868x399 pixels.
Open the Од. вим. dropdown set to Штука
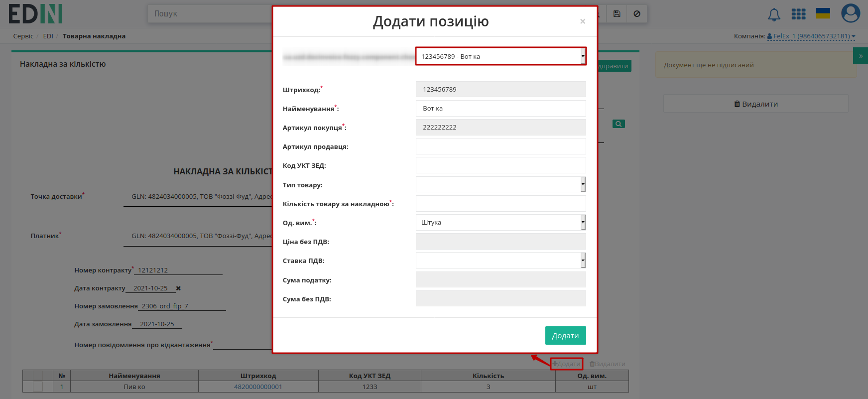[500, 222]
